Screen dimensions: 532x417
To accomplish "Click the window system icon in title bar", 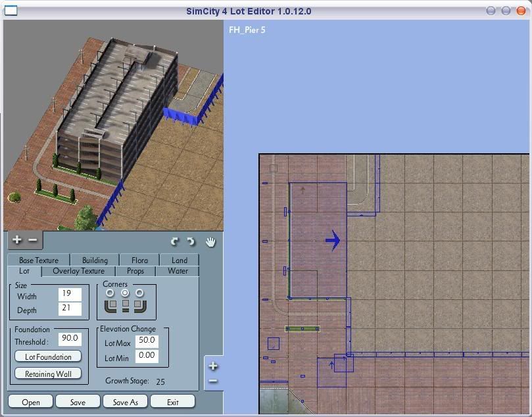I will pyautogui.click(x=11, y=11).
